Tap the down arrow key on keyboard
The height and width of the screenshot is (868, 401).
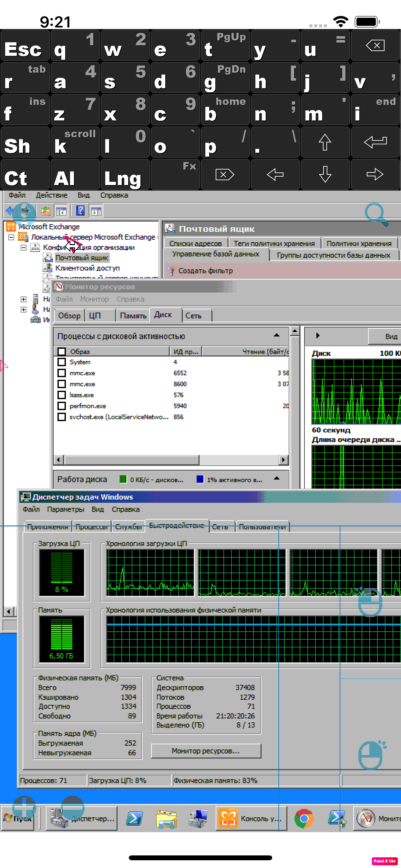(325, 175)
